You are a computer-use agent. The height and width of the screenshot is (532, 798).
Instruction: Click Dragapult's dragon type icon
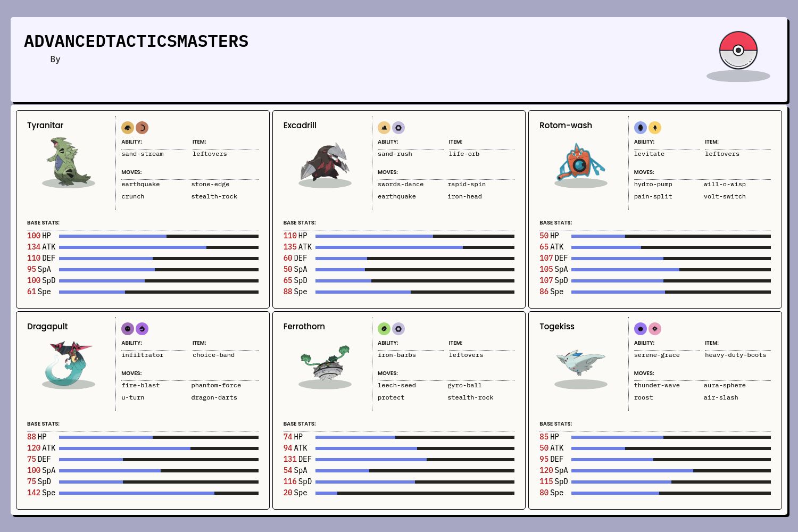[142, 329]
